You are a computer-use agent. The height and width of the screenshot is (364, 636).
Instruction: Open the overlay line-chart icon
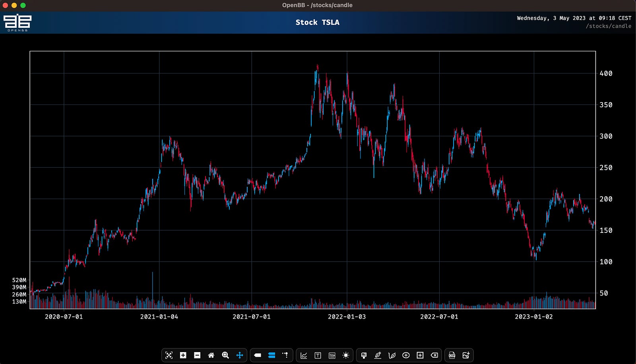[304, 355]
